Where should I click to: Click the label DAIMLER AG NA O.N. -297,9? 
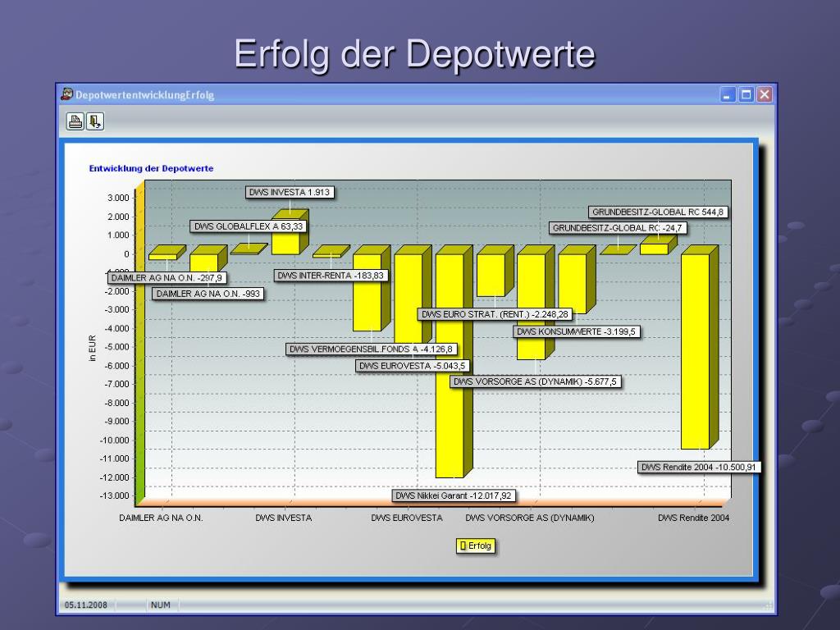(x=167, y=278)
